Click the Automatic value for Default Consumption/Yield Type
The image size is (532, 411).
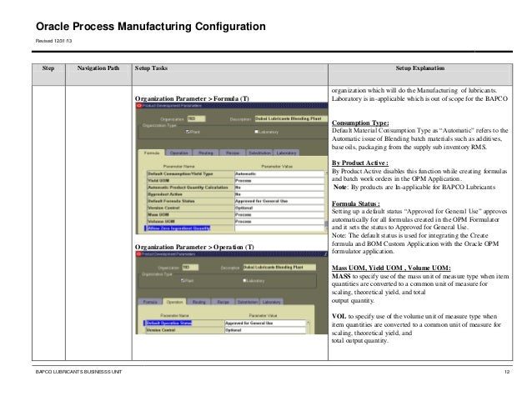point(279,174)
